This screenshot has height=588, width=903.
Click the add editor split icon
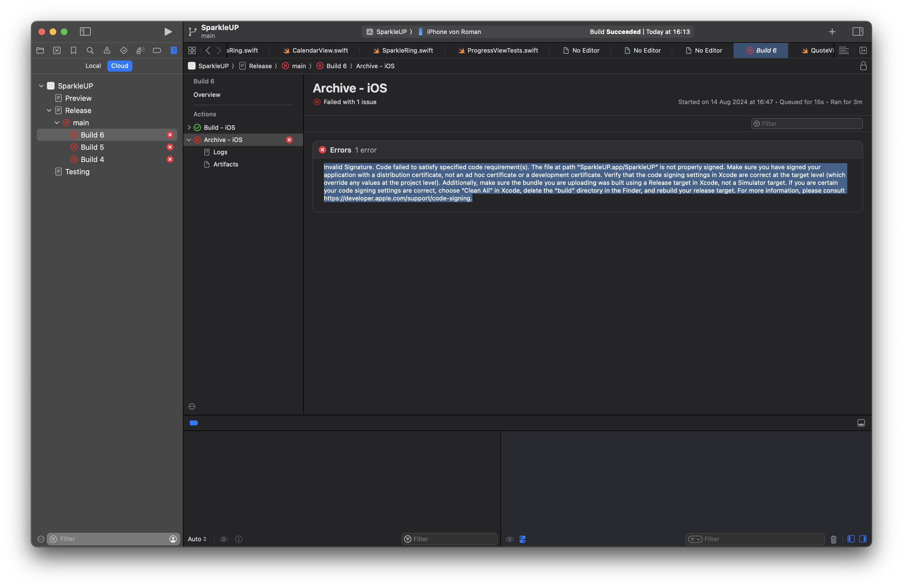click(863, 50)
